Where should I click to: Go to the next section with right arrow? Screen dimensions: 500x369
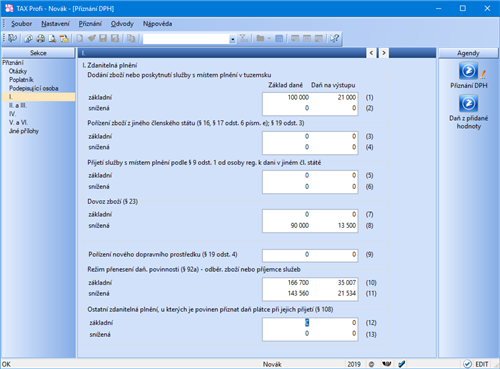[384, 53]
